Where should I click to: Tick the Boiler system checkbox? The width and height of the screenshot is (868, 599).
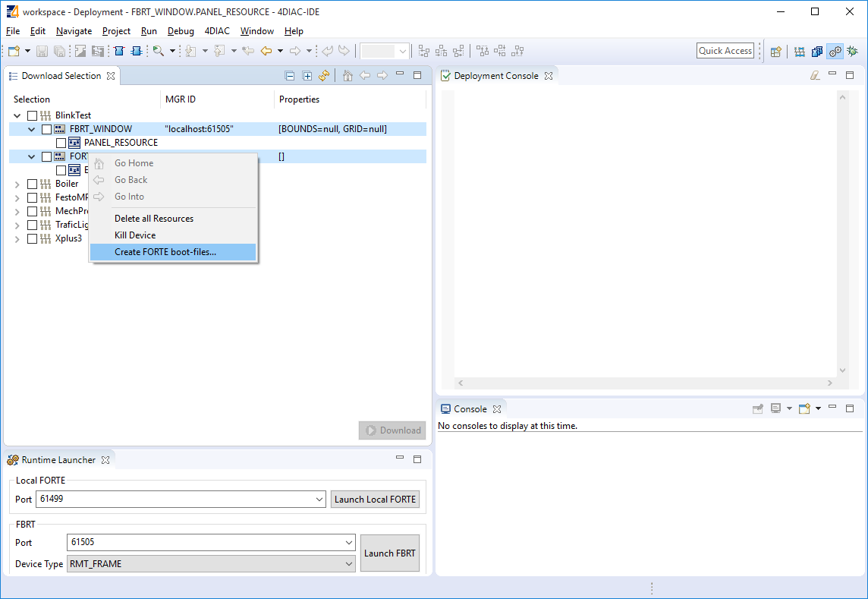coord(31,183)
